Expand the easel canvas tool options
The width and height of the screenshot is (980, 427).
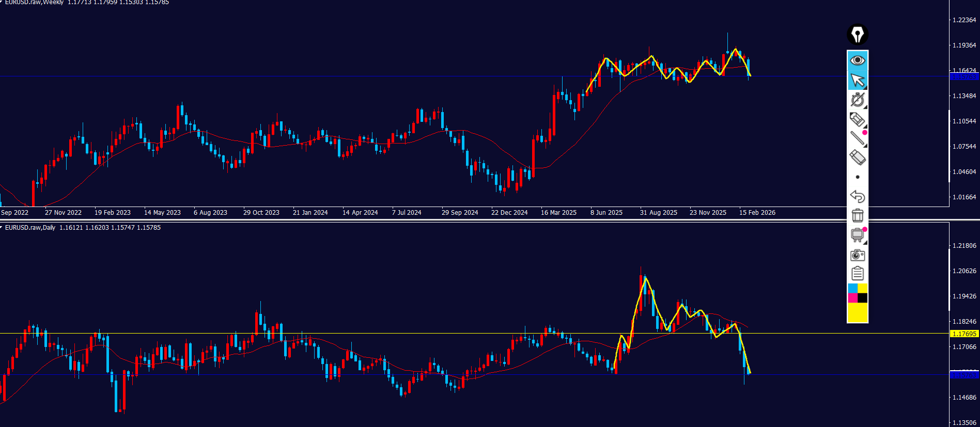pos(865,243)
